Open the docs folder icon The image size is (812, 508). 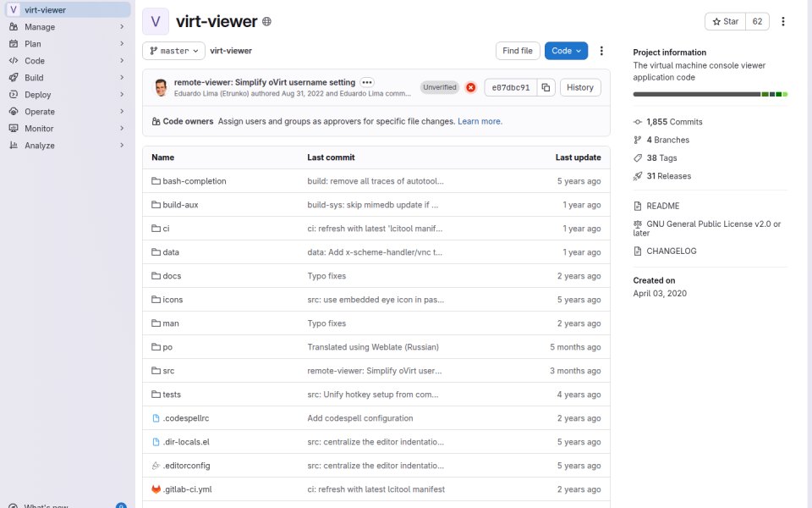(x=156, y=276)
